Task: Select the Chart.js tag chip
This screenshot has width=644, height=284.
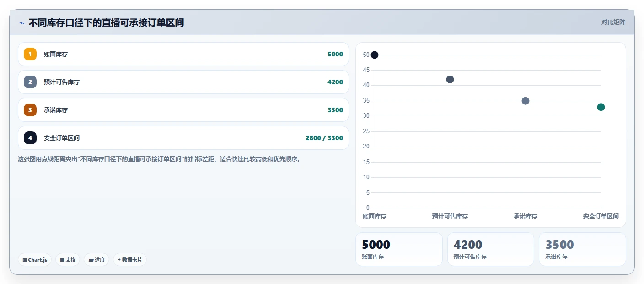Action: point(35,260)
